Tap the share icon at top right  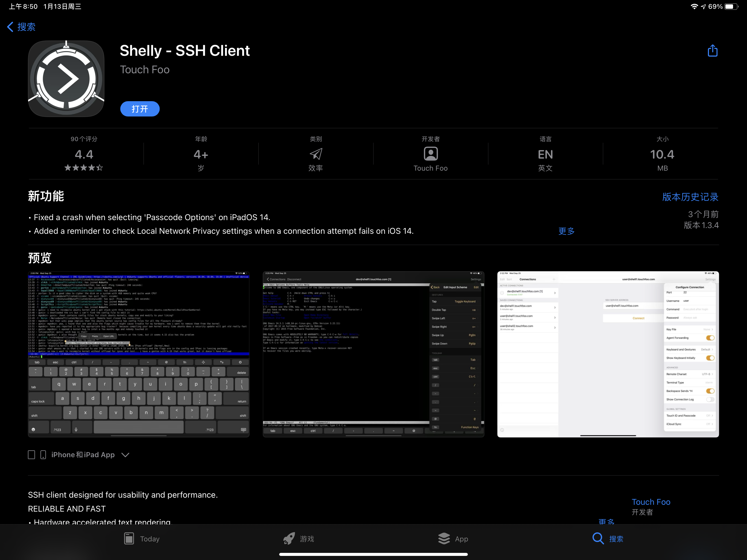tap(713, 50)
